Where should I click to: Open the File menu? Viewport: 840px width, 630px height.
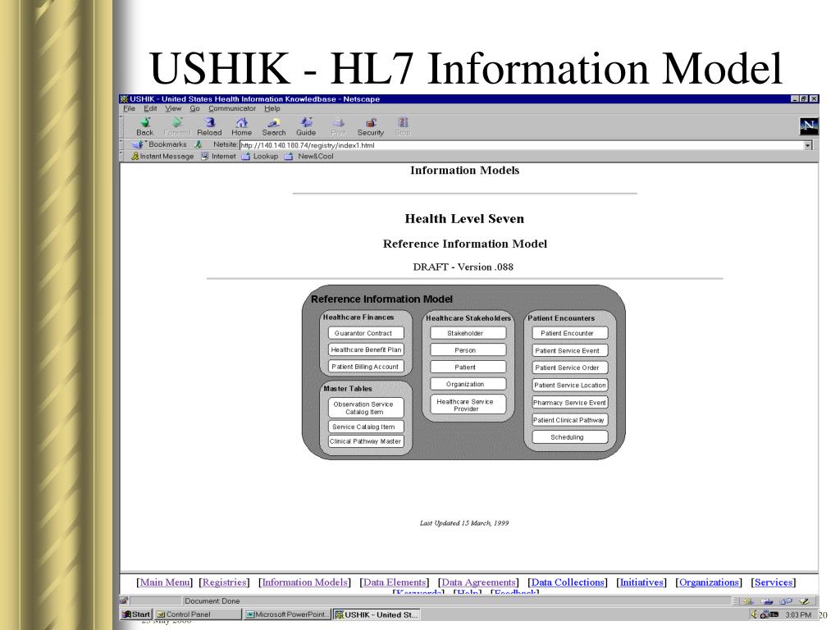pyautogui.click(x=129, y=108)
